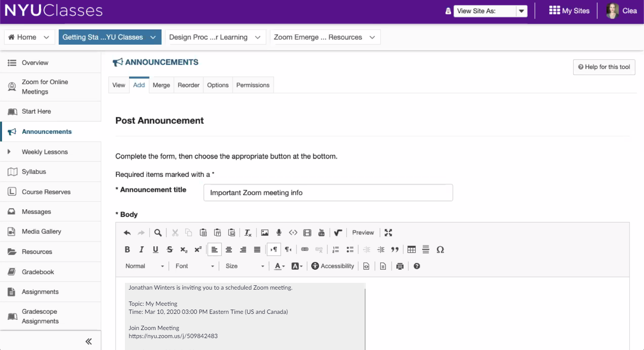Expand the Zoom Emerge...Resources chevron
This screenshot has width=644, height=350.
(x=372, y=37)
